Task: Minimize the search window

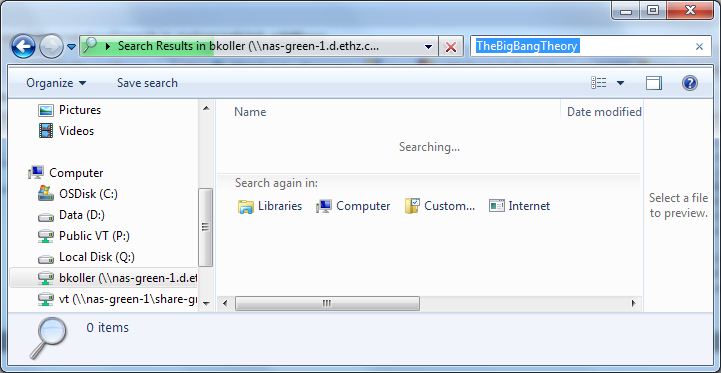Action: pyautogui.click(x=627, y=11)
